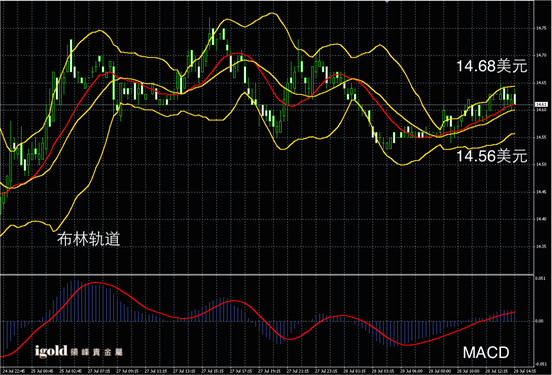Screen dimensions: 552x375
Task: Click the 14.65 price axis tick
Action: tap(541, 83)
